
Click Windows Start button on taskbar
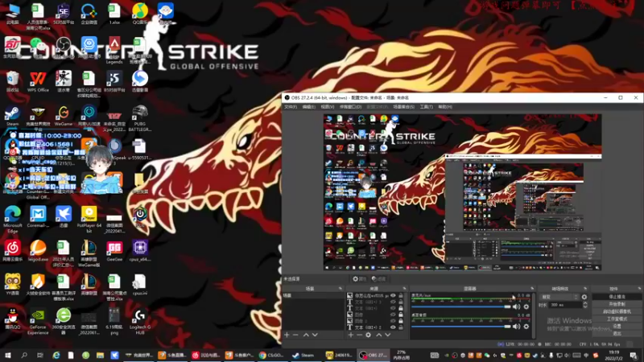click(x=7, y=355)
